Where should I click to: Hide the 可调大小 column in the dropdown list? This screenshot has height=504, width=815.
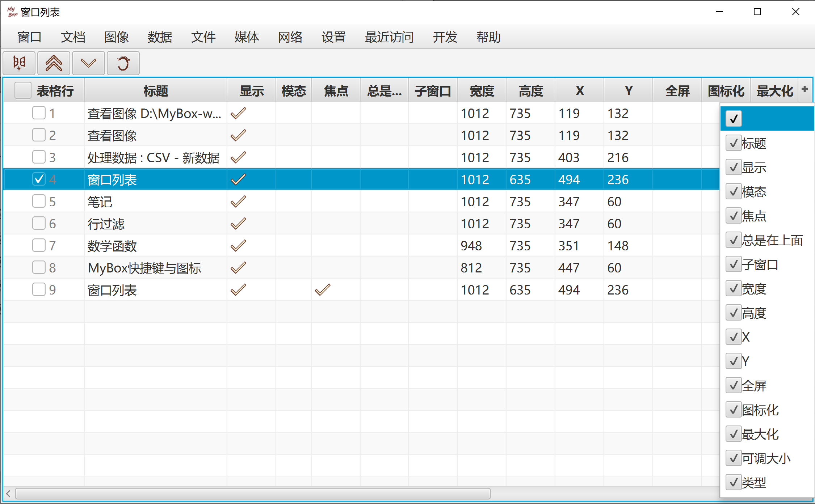[734, 458]
